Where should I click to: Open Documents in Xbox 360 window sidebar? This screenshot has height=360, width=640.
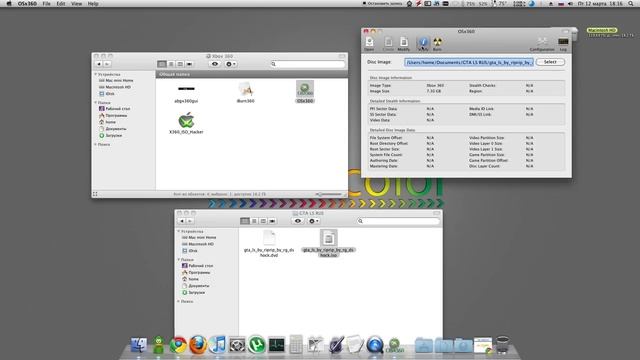coord(113,129)
